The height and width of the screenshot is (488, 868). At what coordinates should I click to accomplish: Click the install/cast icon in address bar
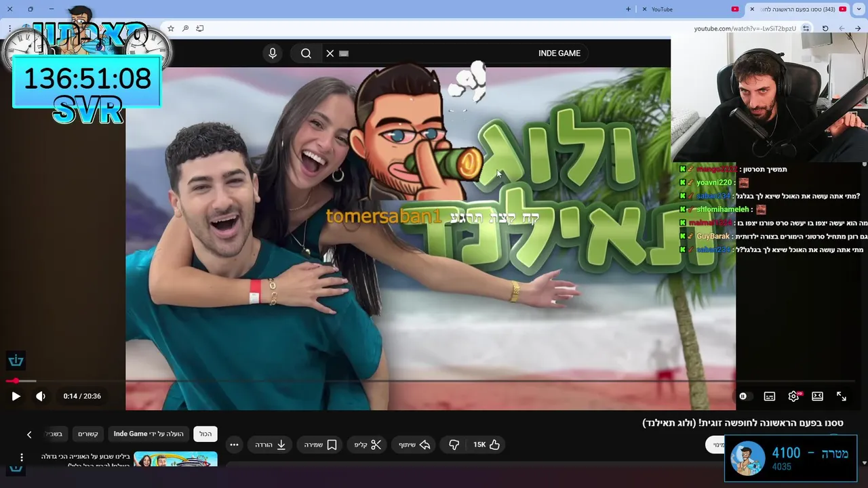[x=199, y=28]
